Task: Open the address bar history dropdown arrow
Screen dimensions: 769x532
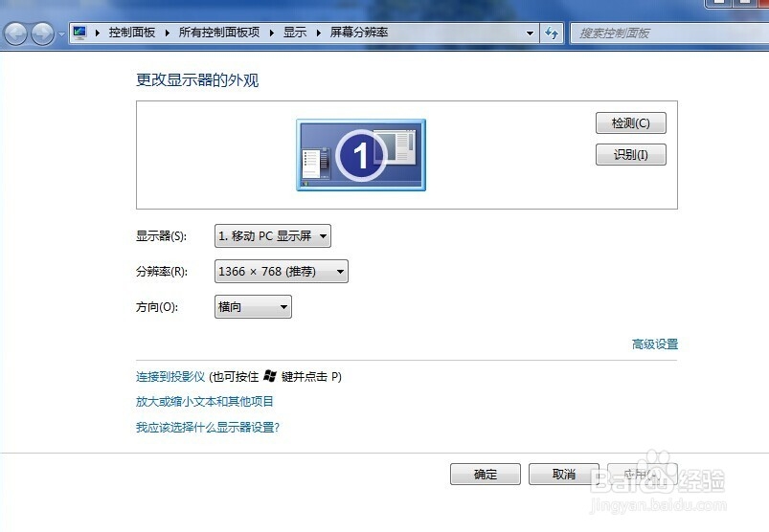Action: 530,33
